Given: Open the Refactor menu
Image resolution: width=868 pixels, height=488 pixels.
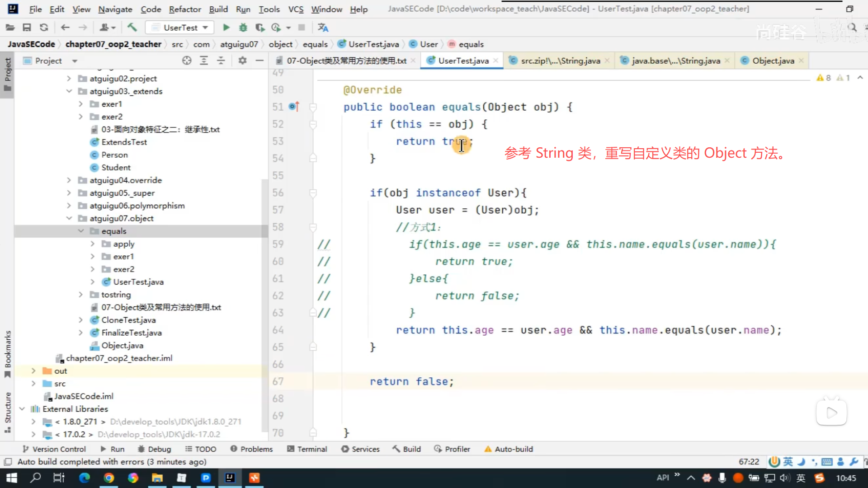Looking at the screenshot, I should pos(184,9).
